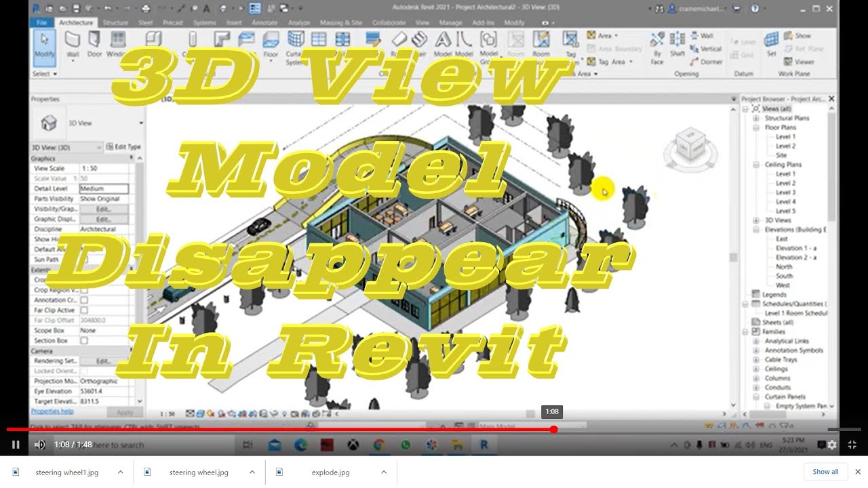868x488 pixels.
Task: Pause the video playback
Action: tap(16, 445)
